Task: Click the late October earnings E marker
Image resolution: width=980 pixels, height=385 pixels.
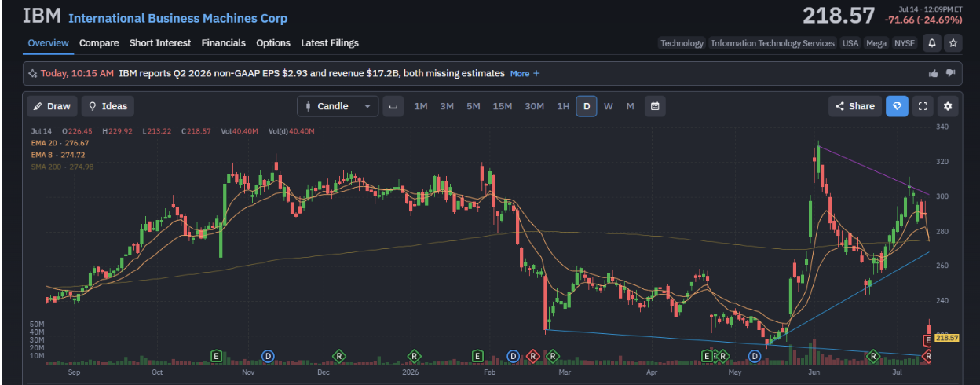Action: coord(215,356)
